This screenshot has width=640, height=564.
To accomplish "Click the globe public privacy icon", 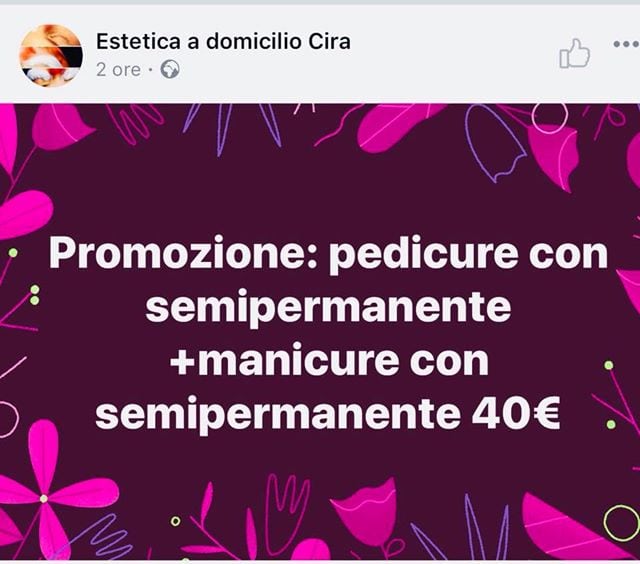I will (170, 69).
